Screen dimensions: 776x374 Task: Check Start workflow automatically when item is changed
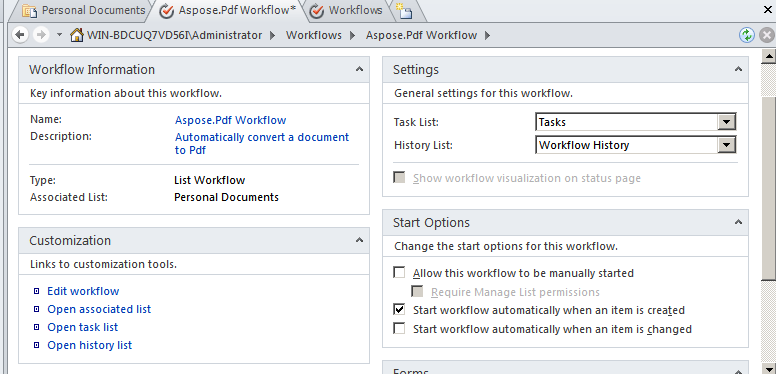[399, 328]
